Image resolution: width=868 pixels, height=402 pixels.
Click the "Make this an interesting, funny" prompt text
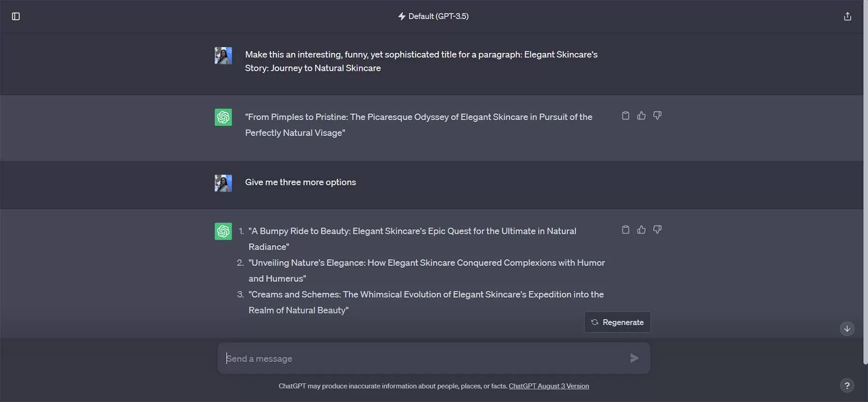point(421,61)
